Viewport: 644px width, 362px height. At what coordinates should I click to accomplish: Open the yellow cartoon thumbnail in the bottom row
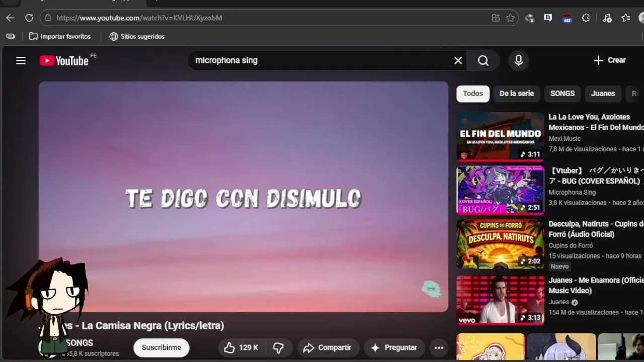[491, 346]
